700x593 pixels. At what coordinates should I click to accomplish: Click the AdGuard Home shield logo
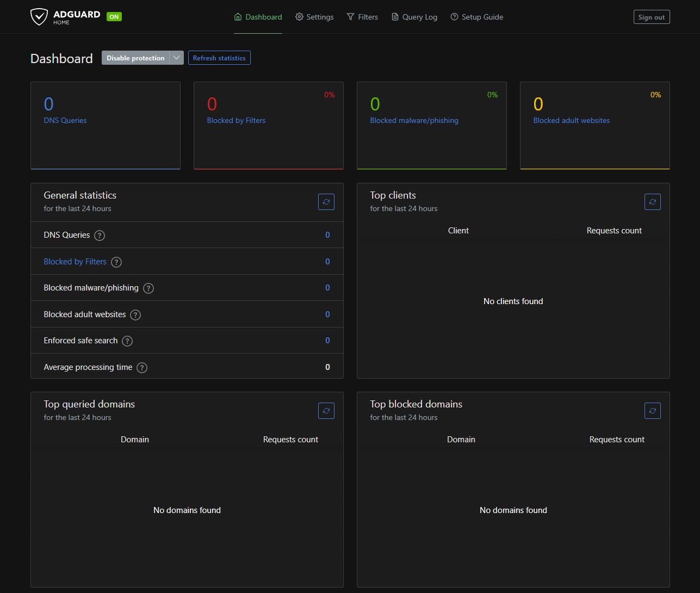[x=39, y=17]
